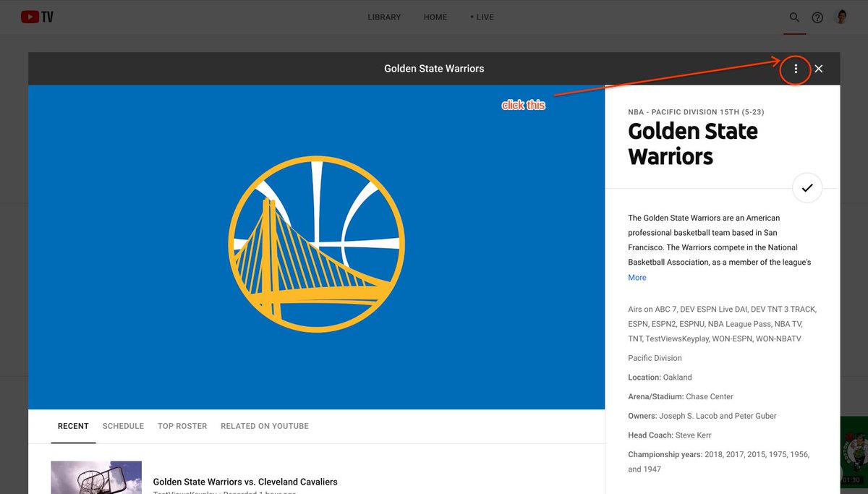Expand the description with the More link

(x=637, y=278)
